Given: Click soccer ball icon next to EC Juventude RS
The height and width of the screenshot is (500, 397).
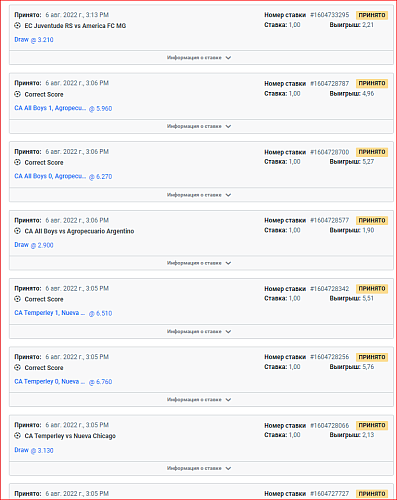Looking at the screenshot, I should (x=18, y=25).
